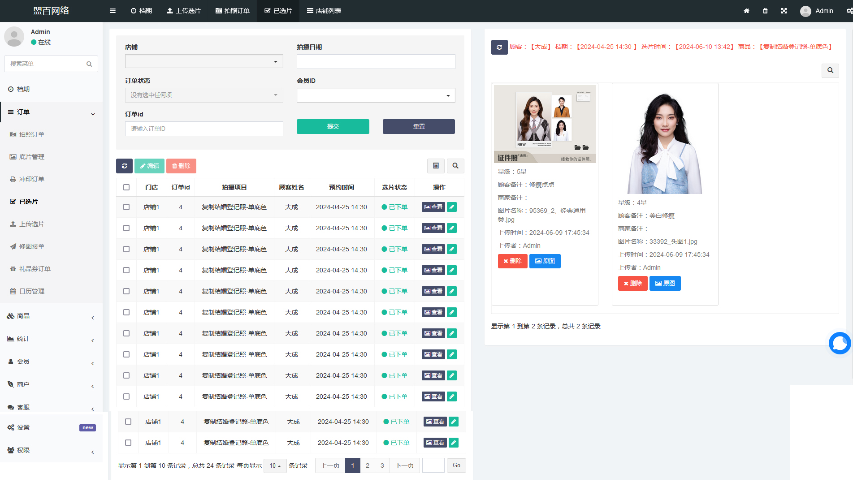Click the home icon in top bar
The height and width of the screenshot is (504, 853).
click(746, 11)
